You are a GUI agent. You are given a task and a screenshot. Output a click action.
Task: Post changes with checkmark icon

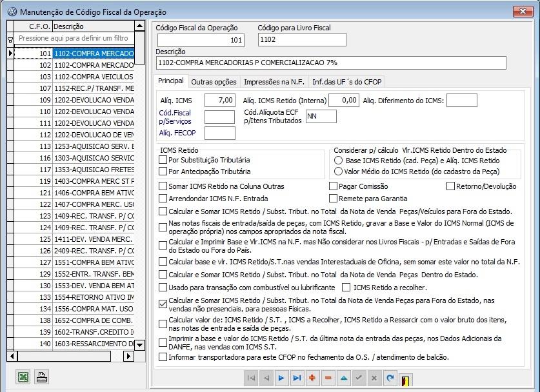click(359, 378)
